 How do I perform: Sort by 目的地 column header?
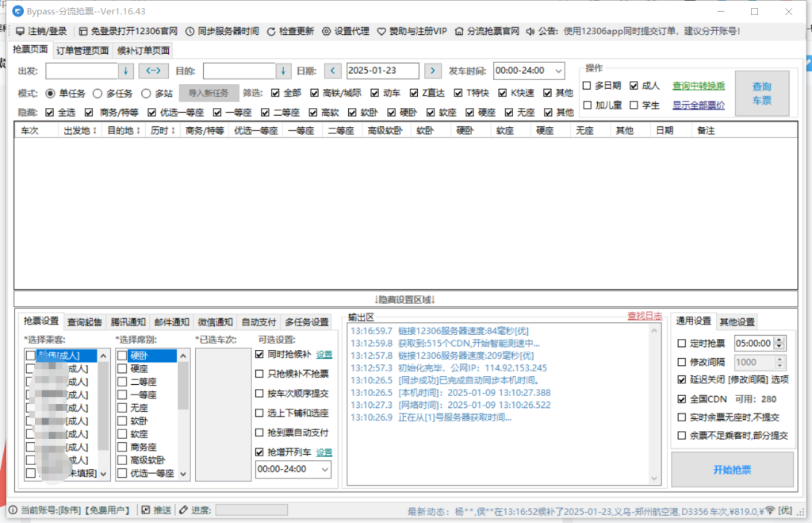coord(123,131)
